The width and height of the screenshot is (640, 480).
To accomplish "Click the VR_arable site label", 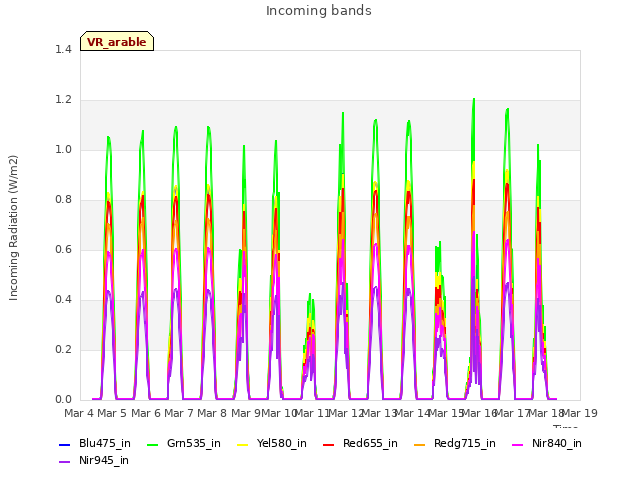I will [x=117, y=42].
